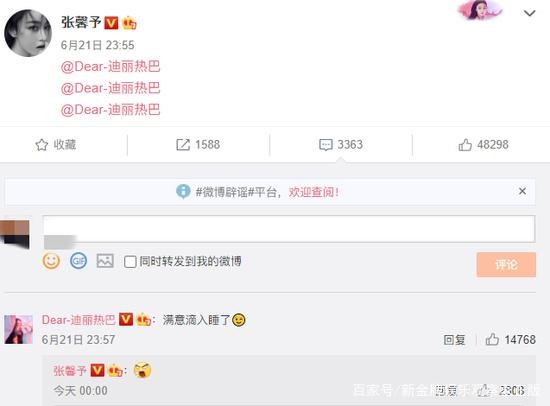Viewport: 550px width, 406px height.
Task: Click the 收藏 star icon
Action: point(41,145)
